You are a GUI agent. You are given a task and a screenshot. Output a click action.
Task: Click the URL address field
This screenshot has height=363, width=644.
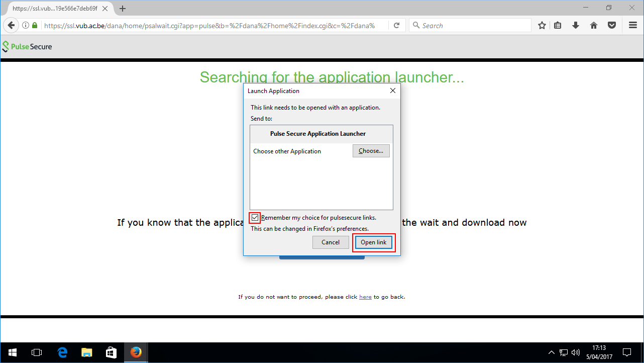click(208, 25)
